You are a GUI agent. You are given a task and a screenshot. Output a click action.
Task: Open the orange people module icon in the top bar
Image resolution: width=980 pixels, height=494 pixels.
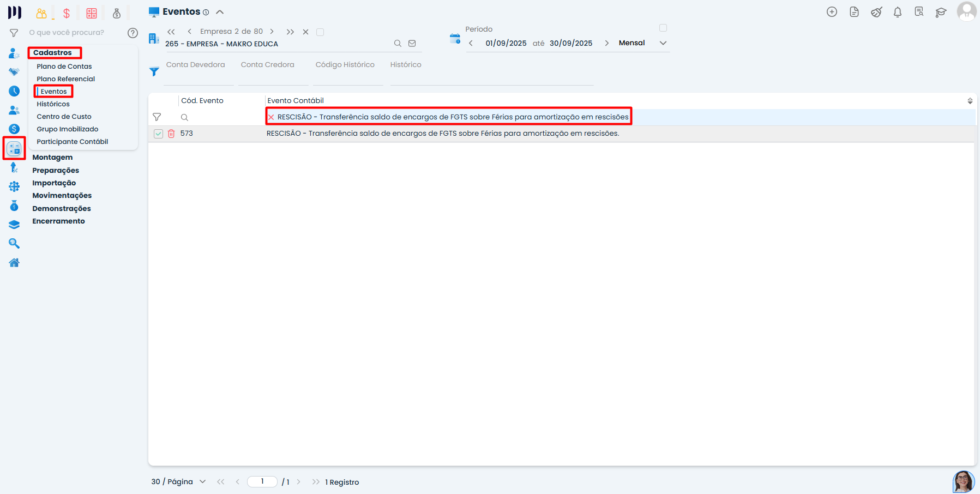(x=41, y=13)
